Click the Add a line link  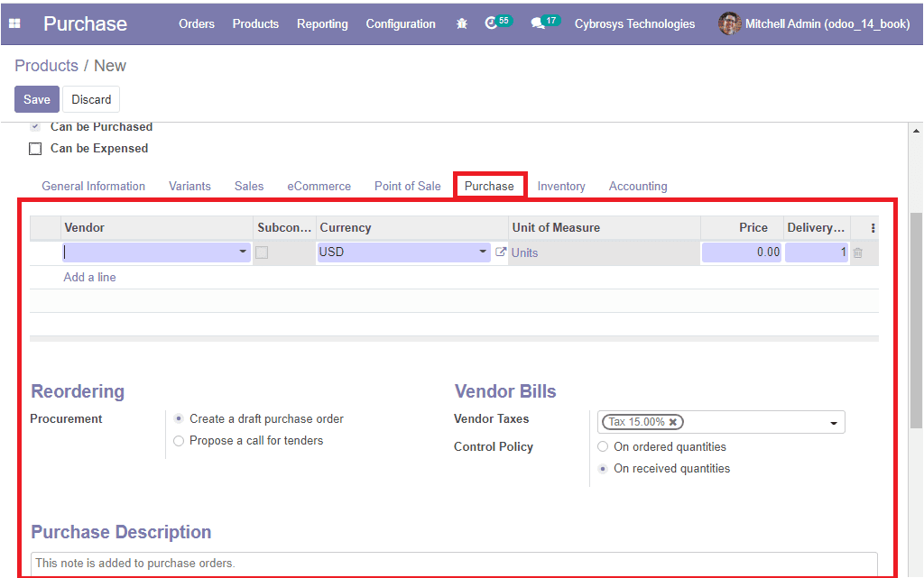89,278
